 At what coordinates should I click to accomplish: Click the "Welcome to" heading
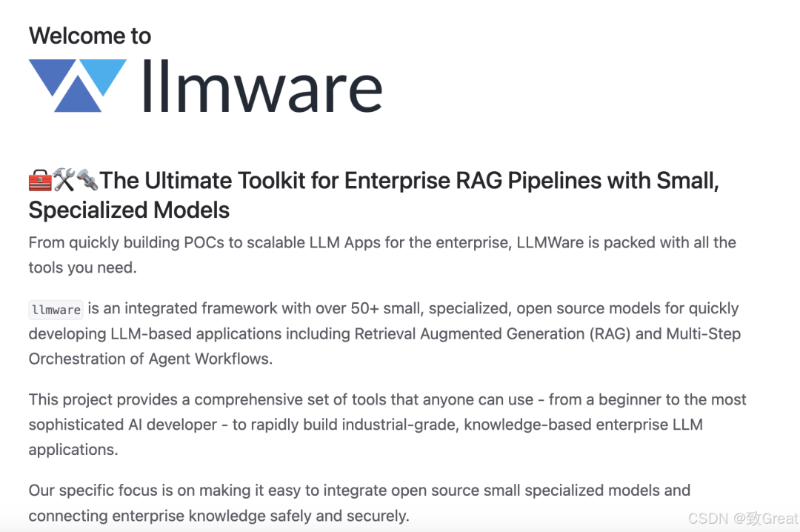(90, 36)
